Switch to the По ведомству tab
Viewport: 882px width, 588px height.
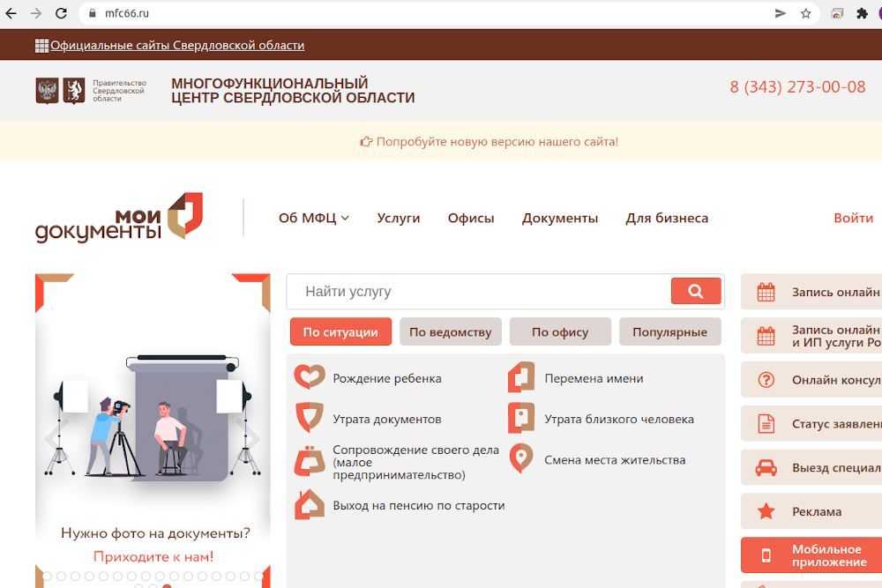pos(450,332)
